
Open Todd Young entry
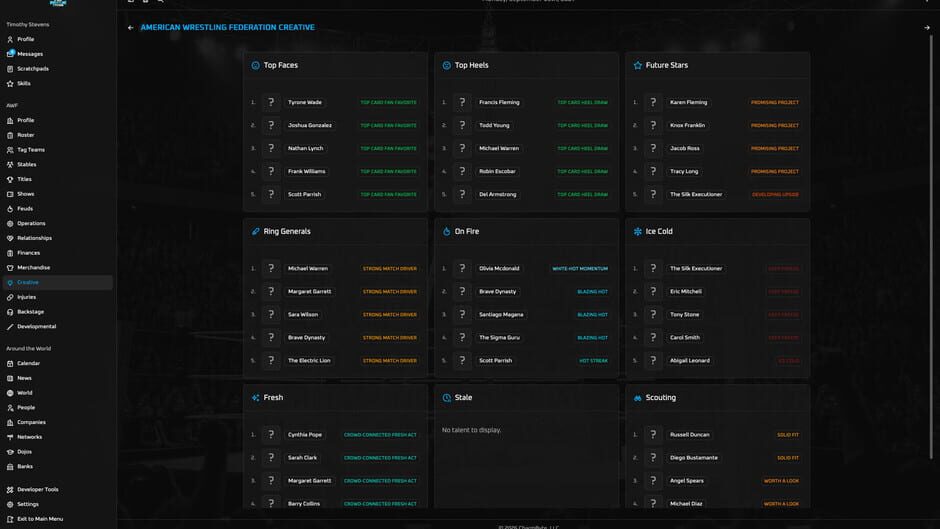494,125
